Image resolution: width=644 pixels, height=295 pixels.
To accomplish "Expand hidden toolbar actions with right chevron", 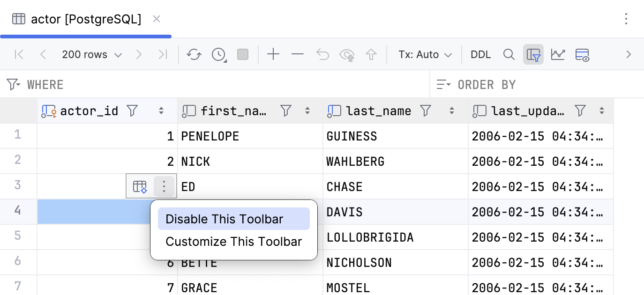I will coord(629,54).
